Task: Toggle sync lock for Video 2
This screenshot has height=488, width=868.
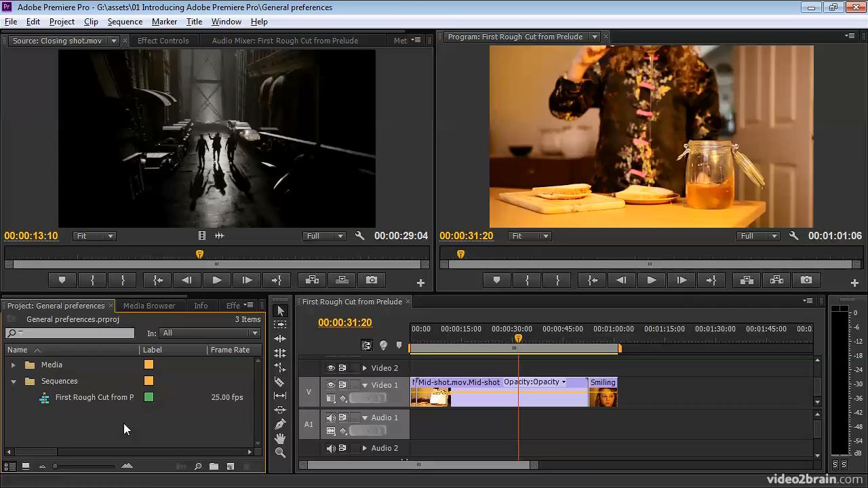Action: 342,368
